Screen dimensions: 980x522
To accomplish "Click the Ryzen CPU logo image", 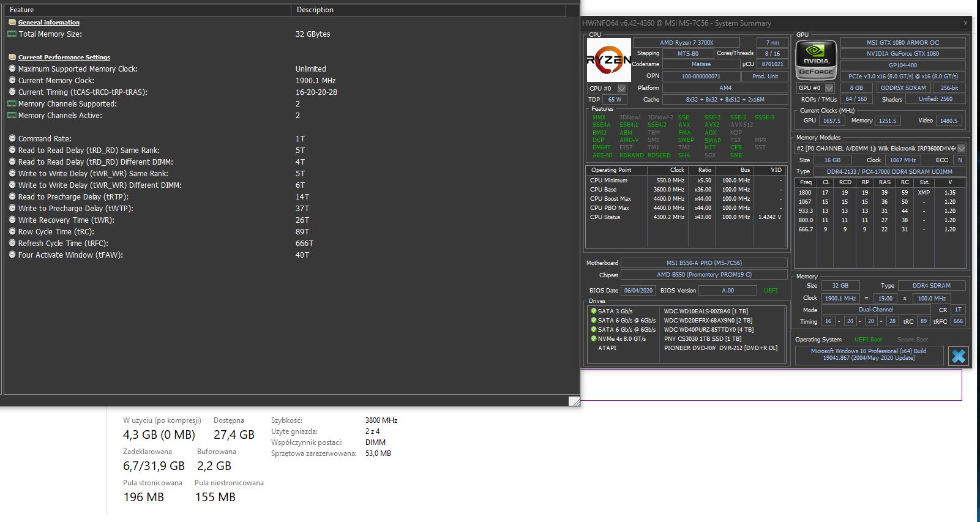I will 609,60.
